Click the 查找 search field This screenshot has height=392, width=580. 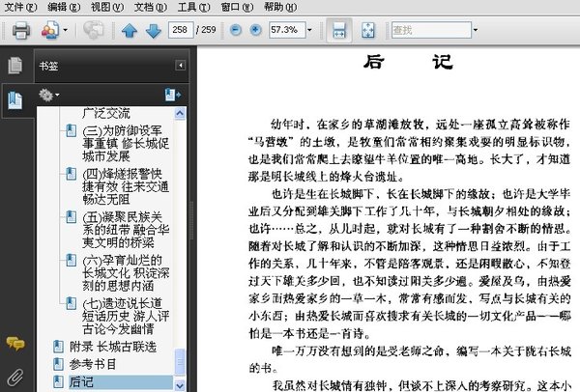431,30
